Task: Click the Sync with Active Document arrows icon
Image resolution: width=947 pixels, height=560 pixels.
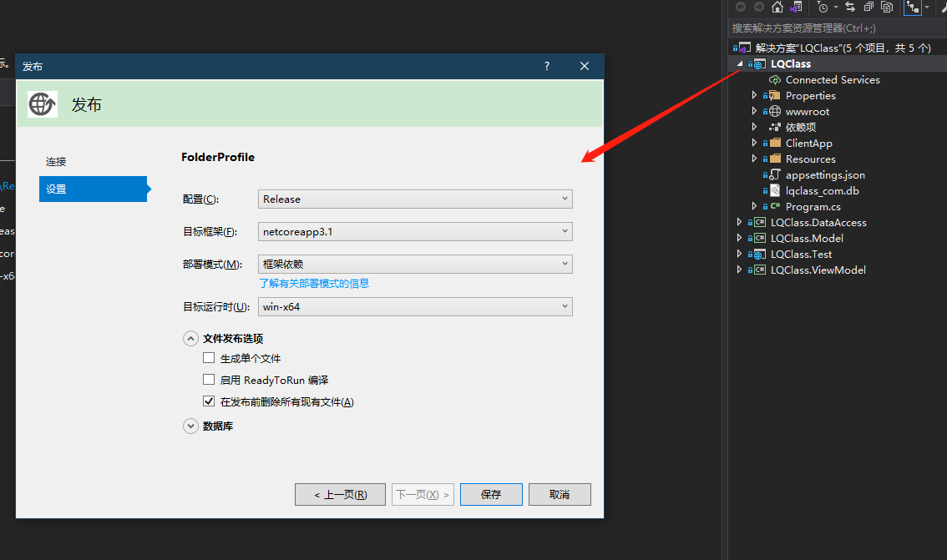Action: coord(850,8)
